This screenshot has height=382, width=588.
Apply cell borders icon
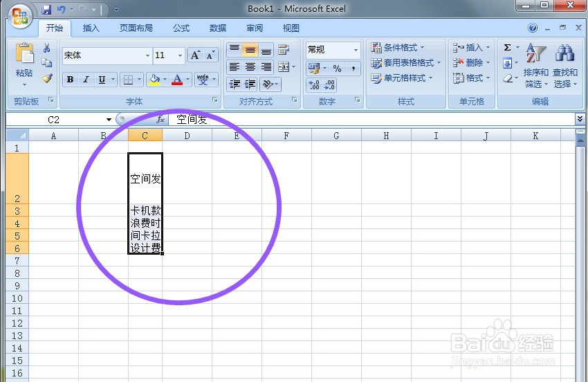(x=128, y=80)
